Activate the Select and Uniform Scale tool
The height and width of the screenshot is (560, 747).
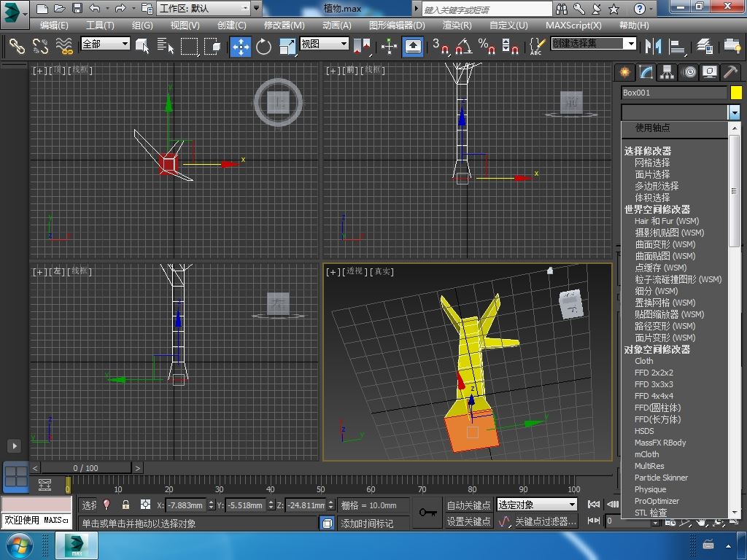coord(287,46)
